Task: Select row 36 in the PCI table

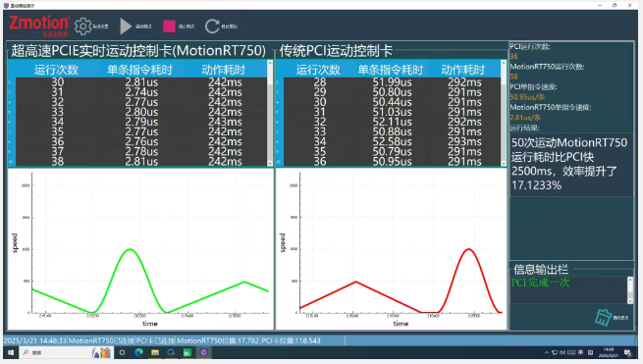Action: click(392, 162)
